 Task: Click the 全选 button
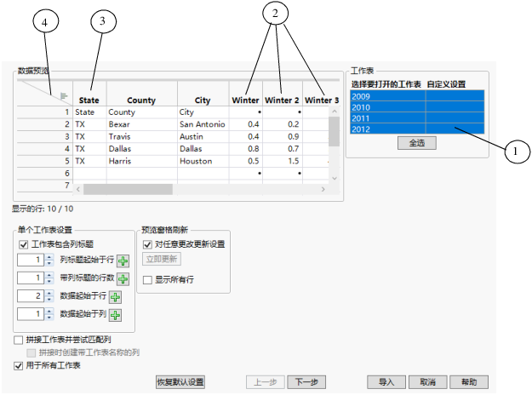coord(417,143)
